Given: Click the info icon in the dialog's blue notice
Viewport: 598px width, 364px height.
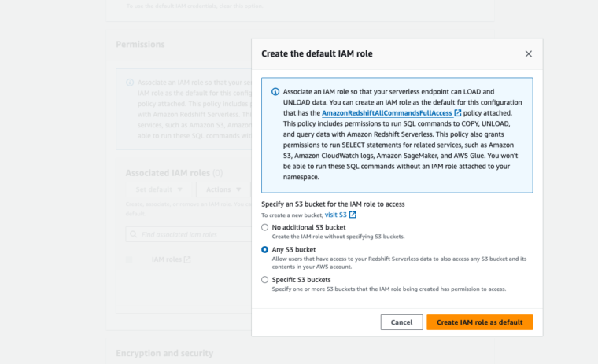Looking at the screenshot, I should (x=275, y=92).
